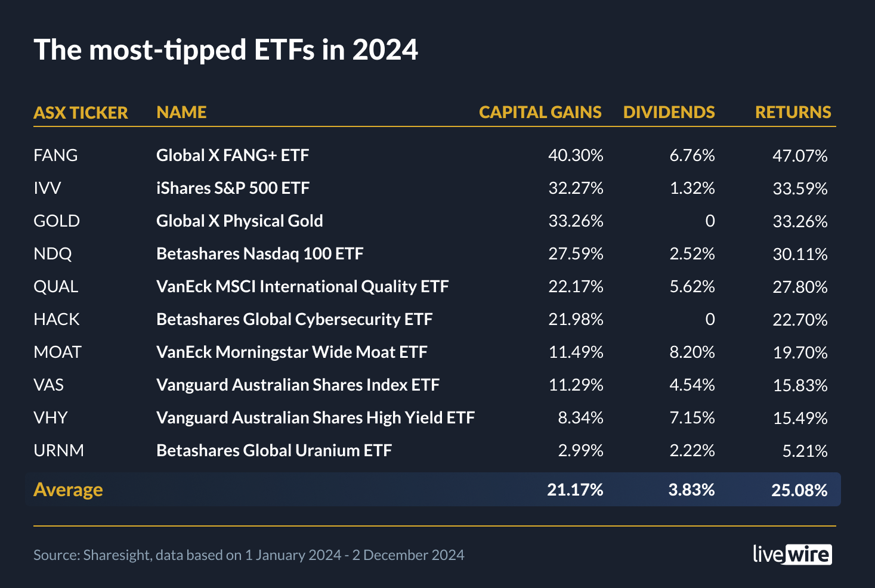Click the Livewire logo

pos(792,555)
